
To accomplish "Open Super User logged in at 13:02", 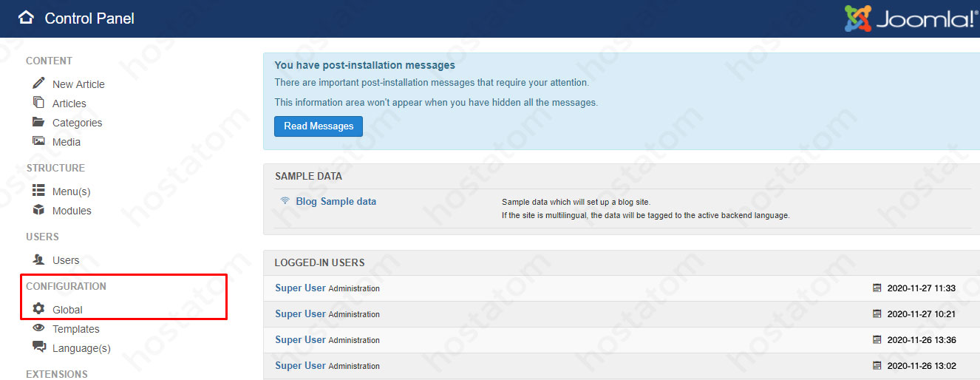I will [x=300, y=366].
